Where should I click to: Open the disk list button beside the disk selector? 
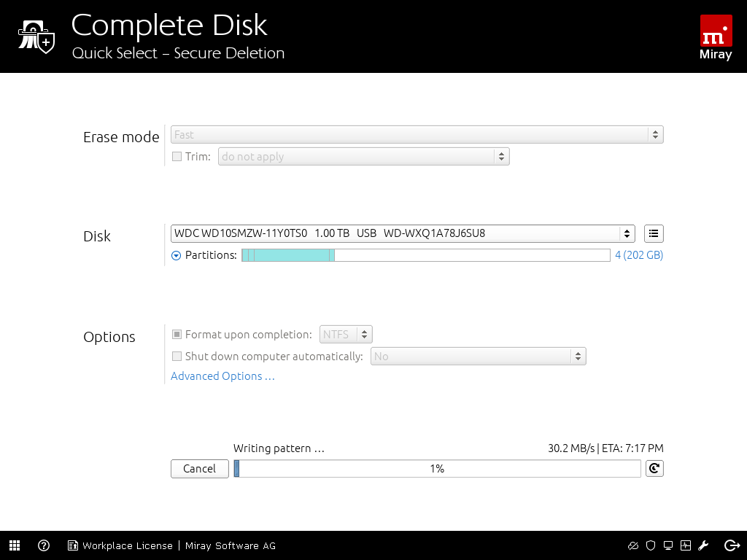point(654,233)
